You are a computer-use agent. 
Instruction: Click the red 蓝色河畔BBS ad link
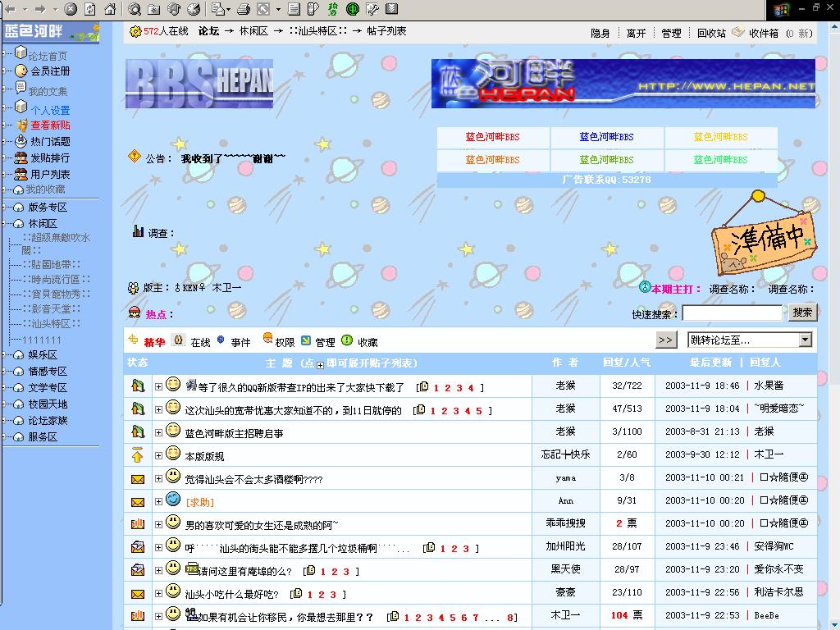pos(492,137)
